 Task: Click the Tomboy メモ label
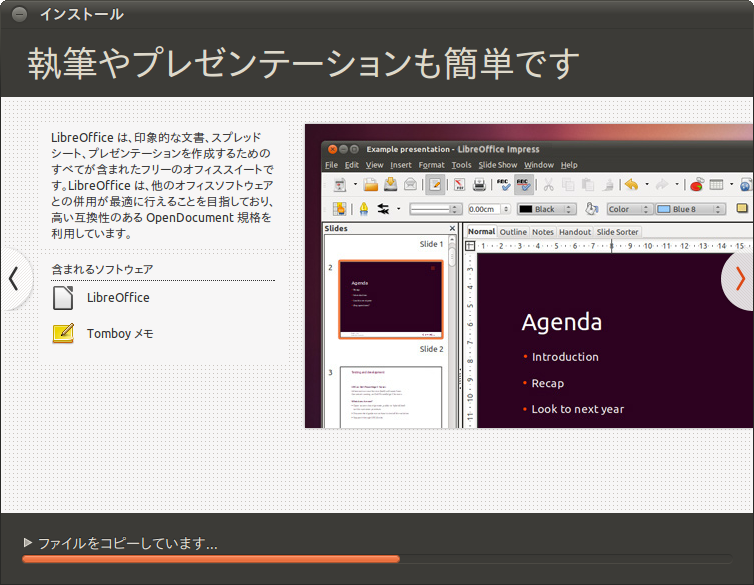[x=120, y=334]
